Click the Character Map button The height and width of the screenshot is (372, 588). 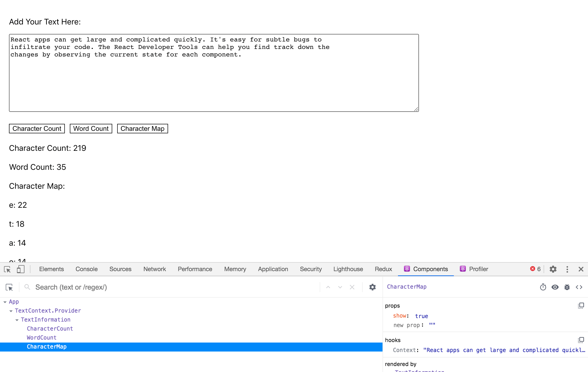coord(143,129)
